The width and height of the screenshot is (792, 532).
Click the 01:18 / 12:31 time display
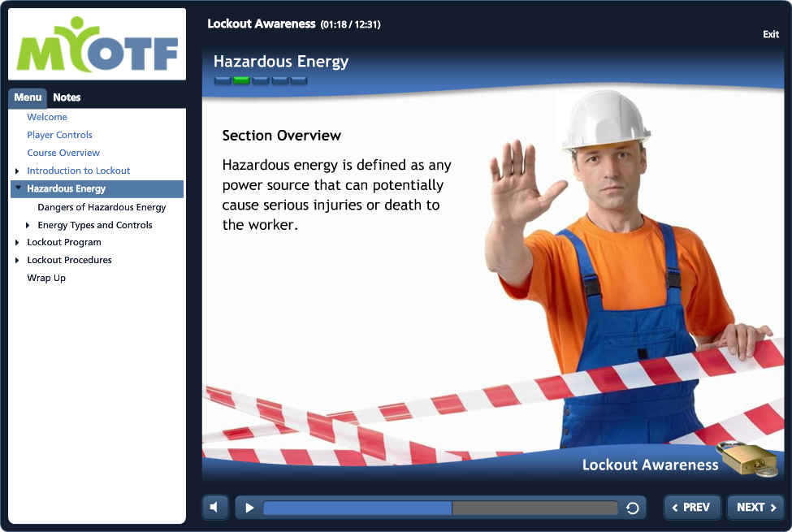click(x=351, y=24)
